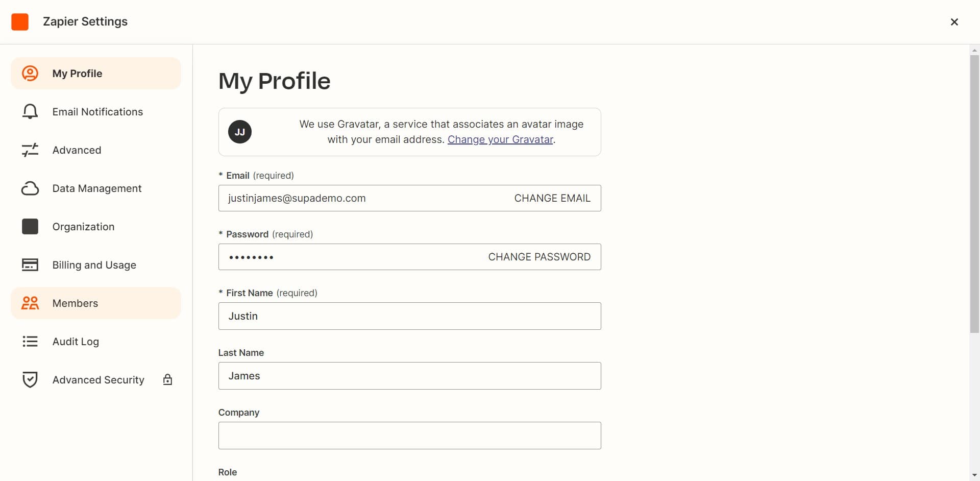Screen dimensions: 980x481
Task: Open the Audit Log list icon
Action: [30, 341]
